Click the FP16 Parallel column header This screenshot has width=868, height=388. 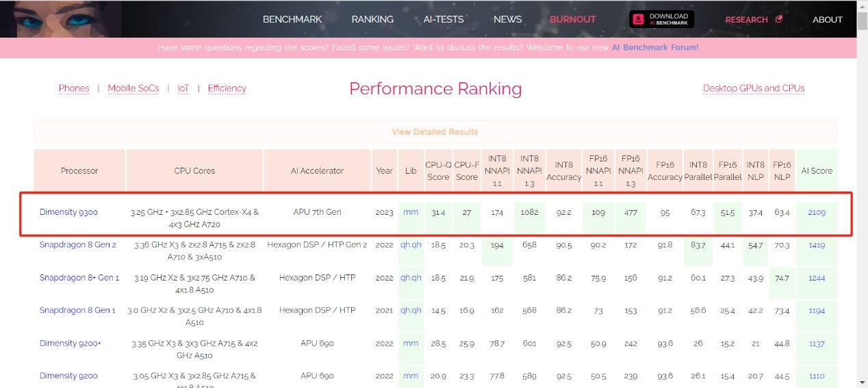click(728, 171)
